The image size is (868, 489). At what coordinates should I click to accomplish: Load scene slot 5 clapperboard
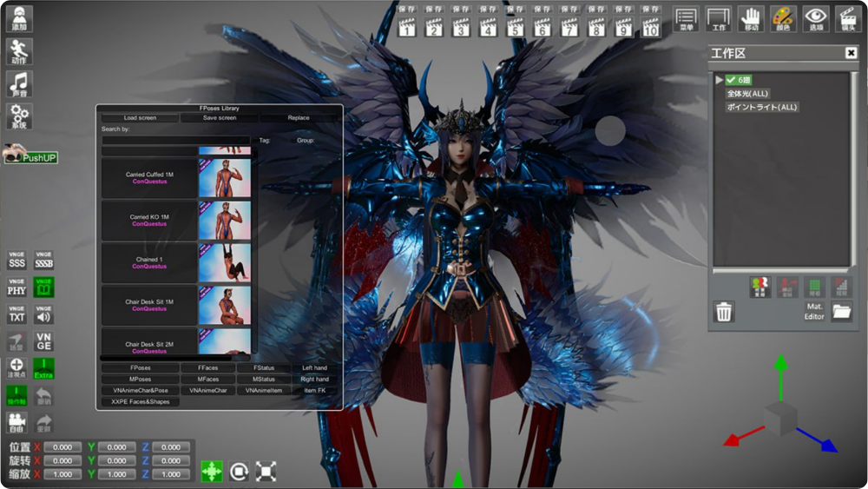click(x=516, y=27)
